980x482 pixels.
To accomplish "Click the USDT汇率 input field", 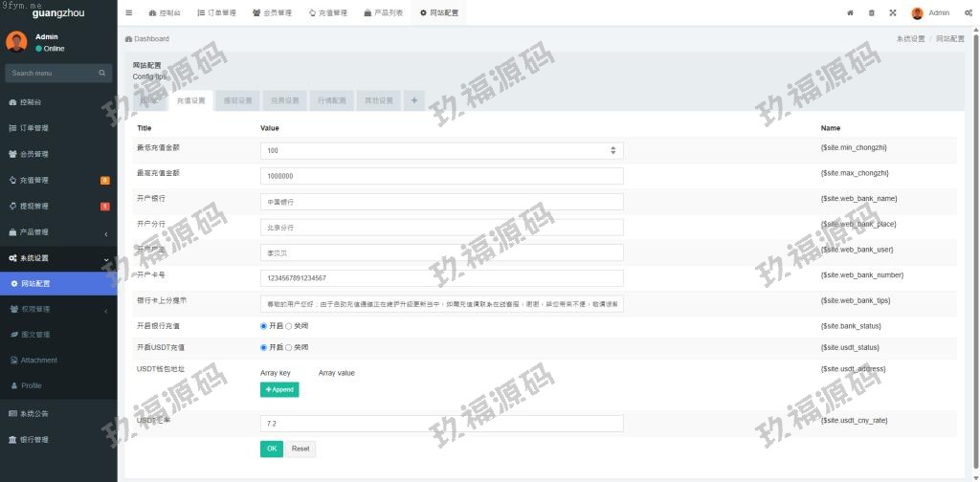I will [441, 423].
